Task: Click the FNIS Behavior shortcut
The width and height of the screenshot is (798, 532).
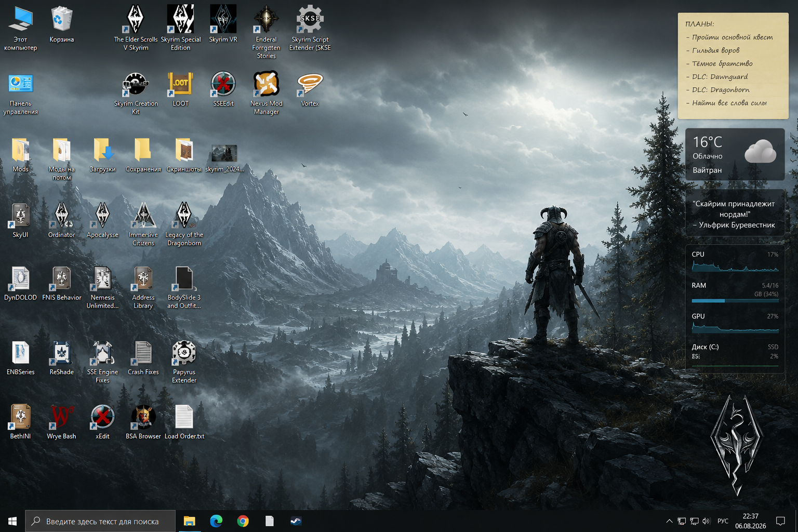Action: click(61, 283)
